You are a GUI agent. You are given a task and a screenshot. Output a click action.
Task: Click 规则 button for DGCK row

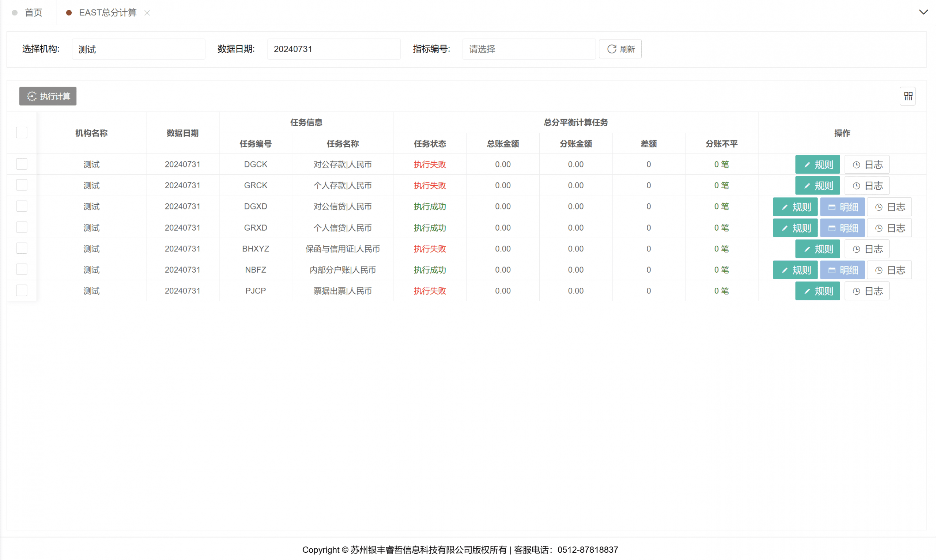click(817, 164)
